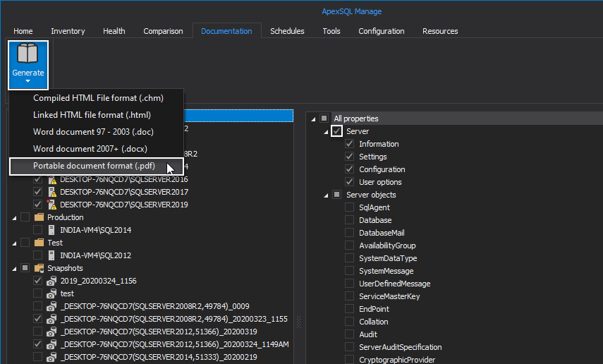The height and width of the screenshot is (364, 603).
Task: Uncheck the User options checkbox
Action: (x=350, y=182)
